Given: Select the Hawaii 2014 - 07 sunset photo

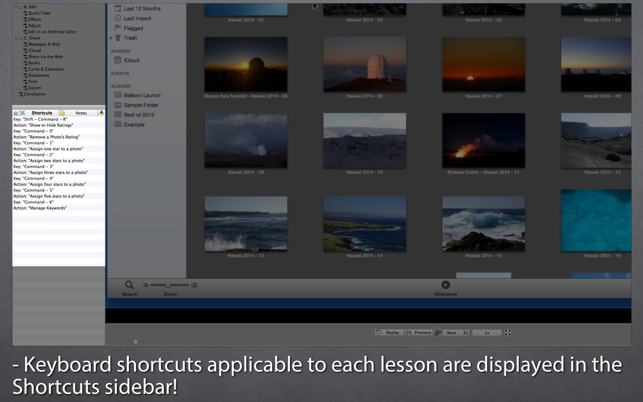Looking at the screenshot, I should [483, 64].
